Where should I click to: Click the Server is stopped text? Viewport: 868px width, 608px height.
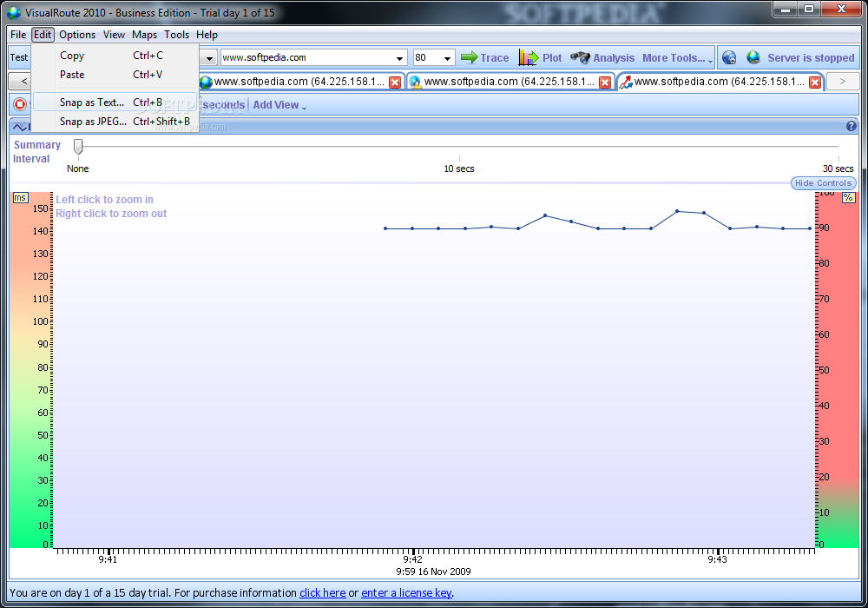click(x=811, y=57)
